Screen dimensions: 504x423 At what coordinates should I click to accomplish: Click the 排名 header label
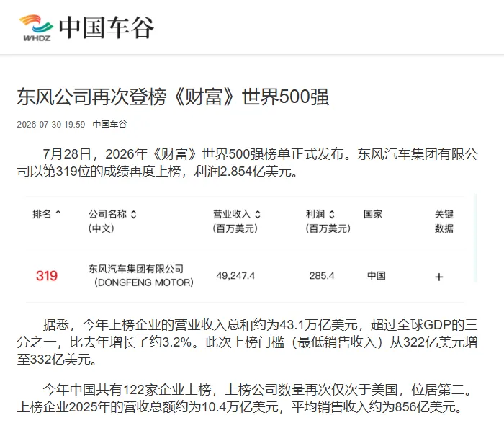[42, 214]
